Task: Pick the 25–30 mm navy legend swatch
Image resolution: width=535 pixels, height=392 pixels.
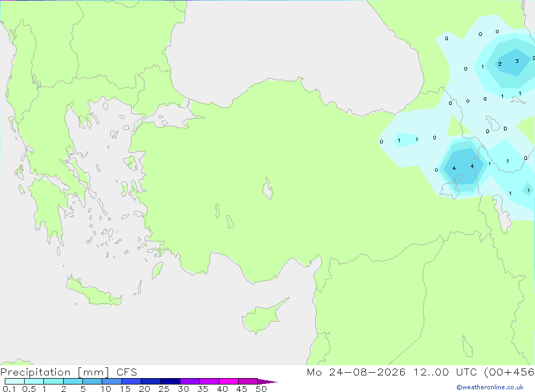Action: click(x=170, y=381)
